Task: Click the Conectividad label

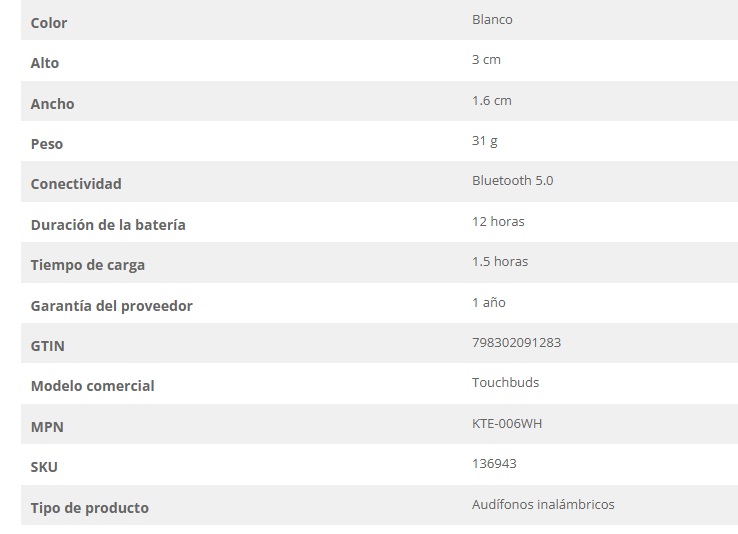Action: coord(76,184)
